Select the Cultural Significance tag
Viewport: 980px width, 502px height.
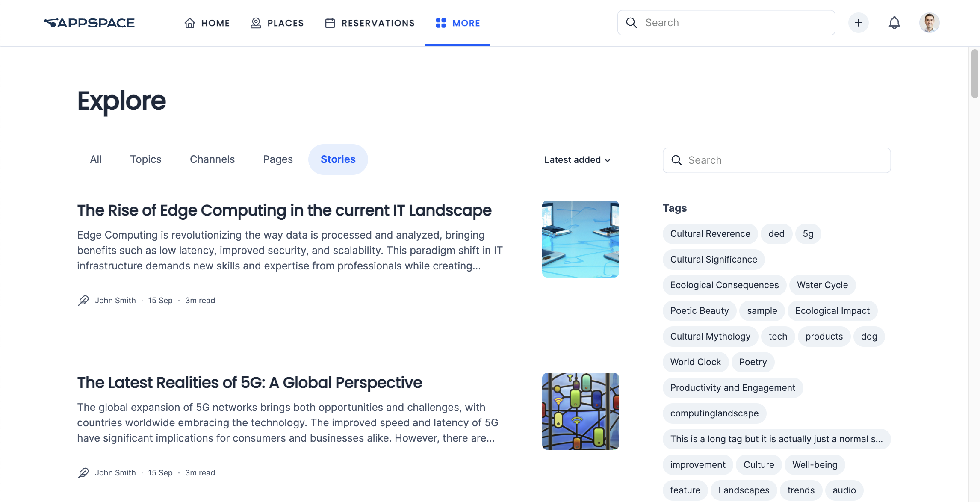pyautogui.click(x=714, y=260)
